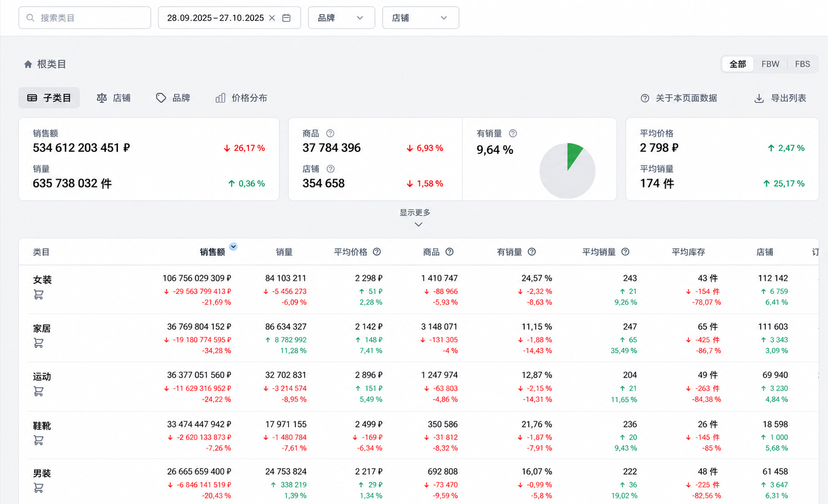
Task: Click the cart icon under 女装
Action: coord(39,294)
